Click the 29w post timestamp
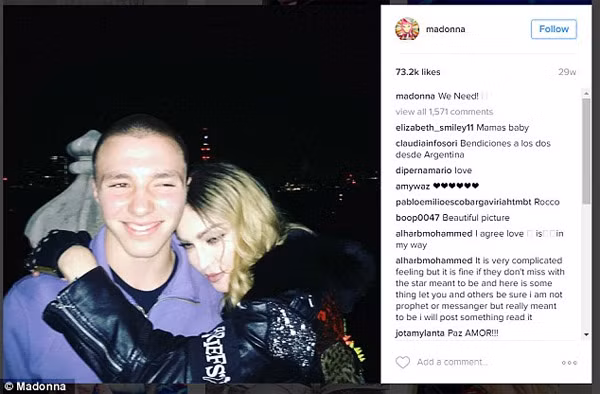 pos(567,72)
